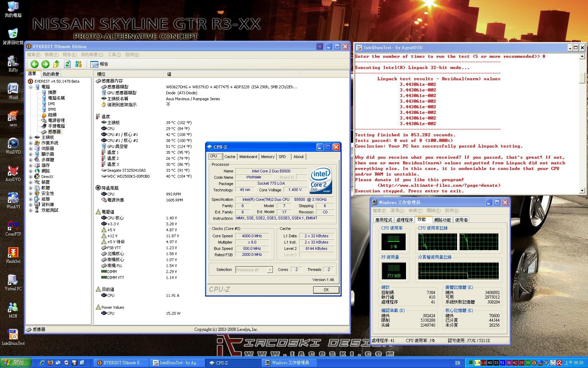This screenshot has width=588, height=368.
Task: Open EVEREST 檔案 menu
Action: [x=34, y=55]
